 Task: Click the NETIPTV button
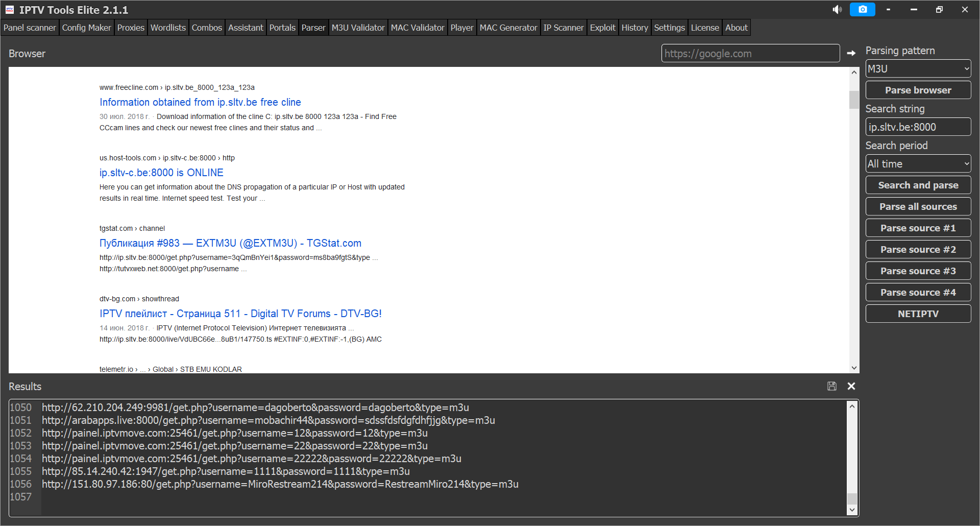(x=918, y=314)
